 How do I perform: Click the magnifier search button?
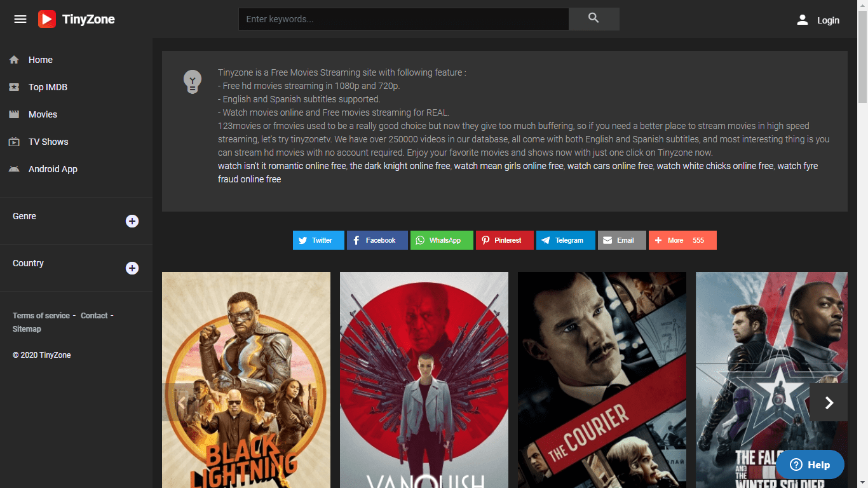(594, 19)
